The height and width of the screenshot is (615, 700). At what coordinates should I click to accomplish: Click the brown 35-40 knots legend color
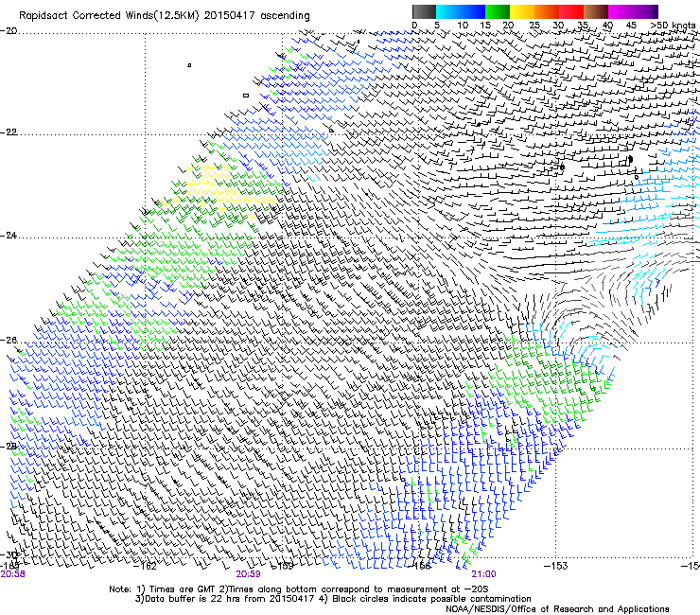click(596, 11)
